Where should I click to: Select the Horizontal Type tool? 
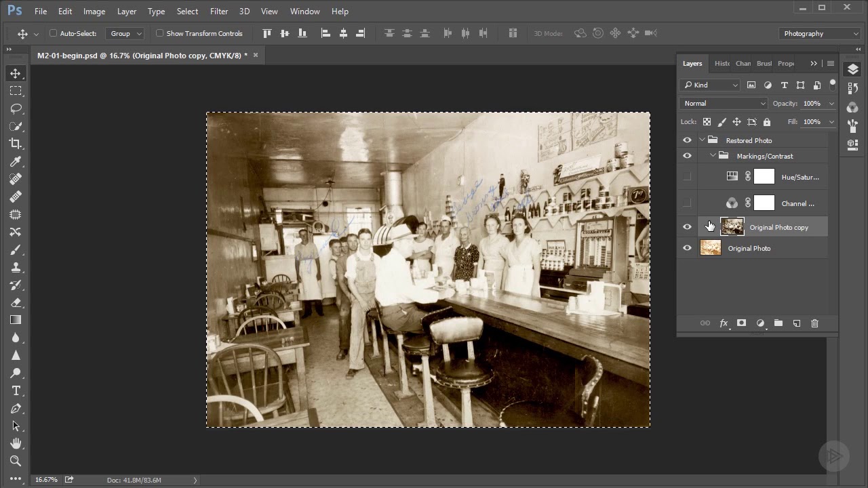[16, 390]
